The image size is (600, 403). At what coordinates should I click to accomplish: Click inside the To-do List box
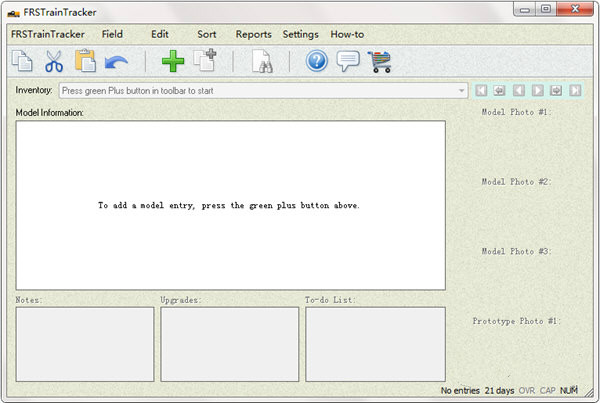click(375, 344)
